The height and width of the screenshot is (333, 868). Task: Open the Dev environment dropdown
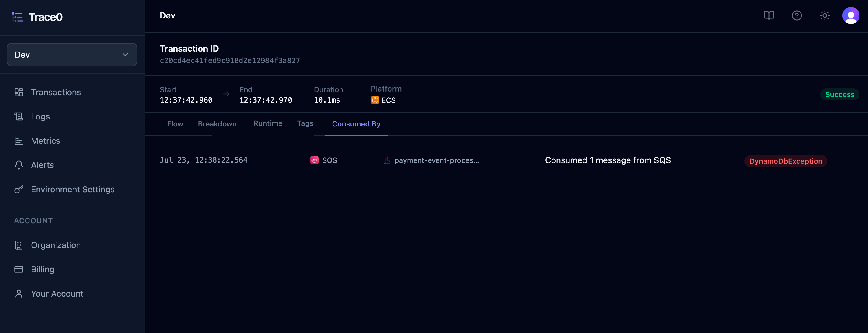[72, 55]
